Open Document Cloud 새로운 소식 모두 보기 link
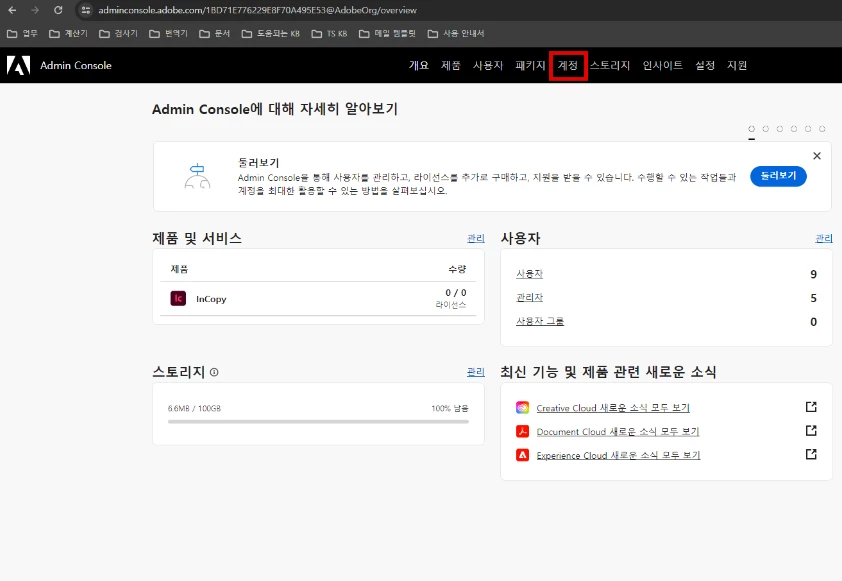This screenshot has width=842, height=581. coord(618,432)
